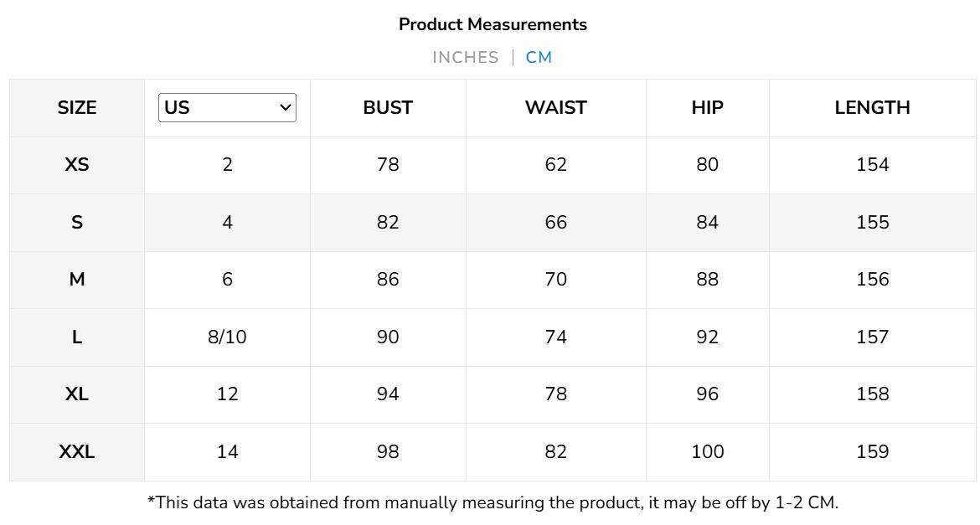Image resolution: width=980 pixels, height=525 pixels.
Task: Select the XL size row label
Action: pyautogui.click(x=77, y=394)
